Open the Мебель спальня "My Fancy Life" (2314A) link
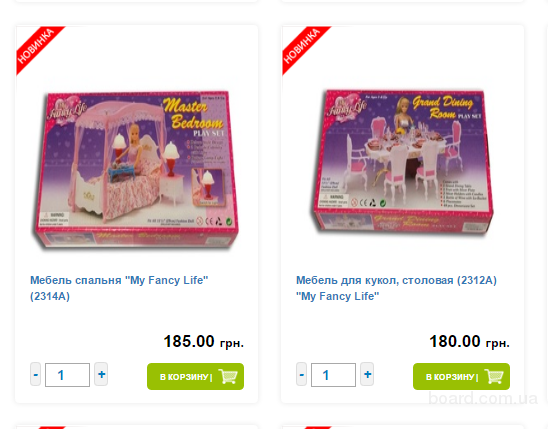548x429 pixels. 119,288
